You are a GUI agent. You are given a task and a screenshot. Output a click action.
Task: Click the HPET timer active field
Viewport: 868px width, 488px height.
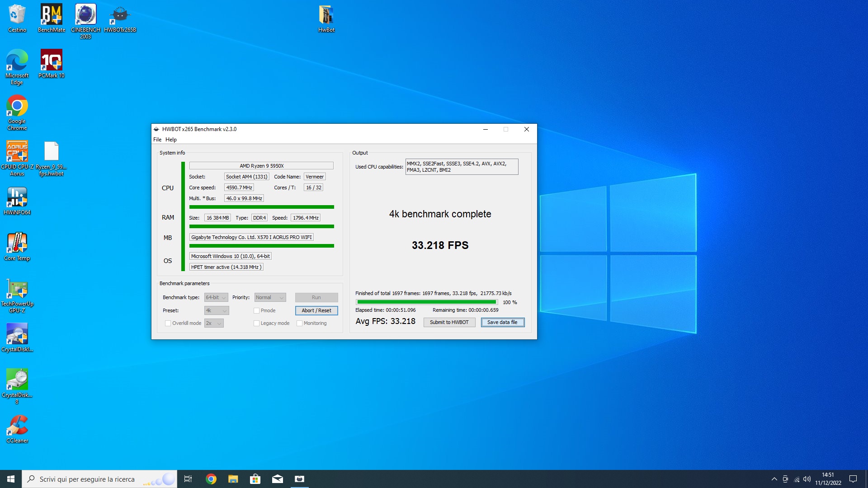(x=226, y=267)
